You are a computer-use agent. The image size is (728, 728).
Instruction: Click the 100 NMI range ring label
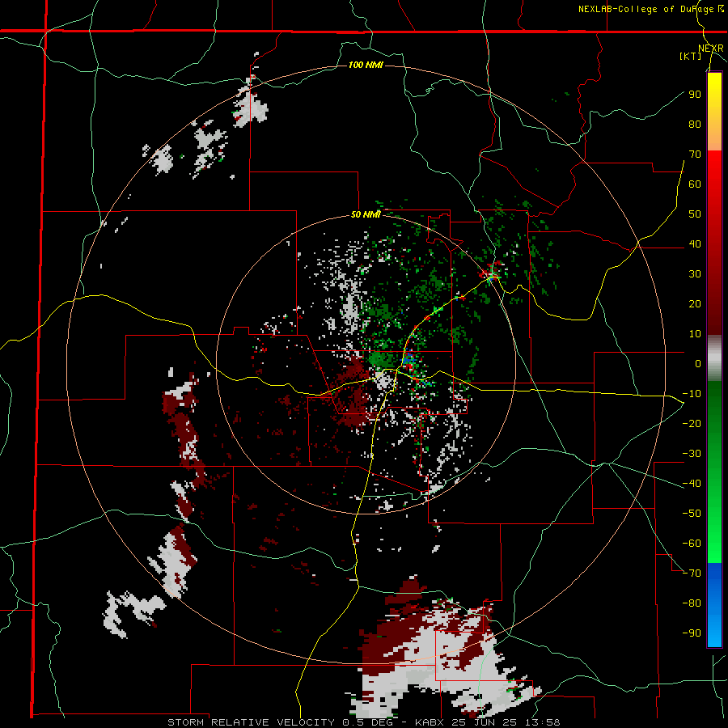(366, 65)
